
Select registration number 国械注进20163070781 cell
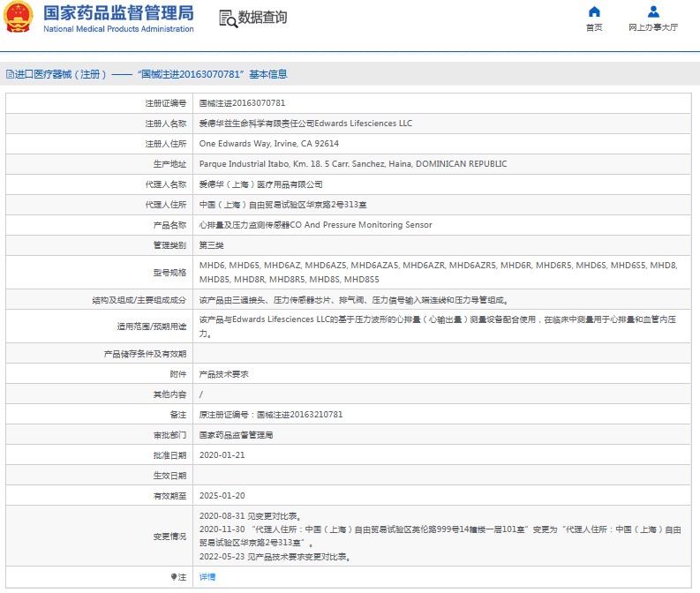coord(441,103)
